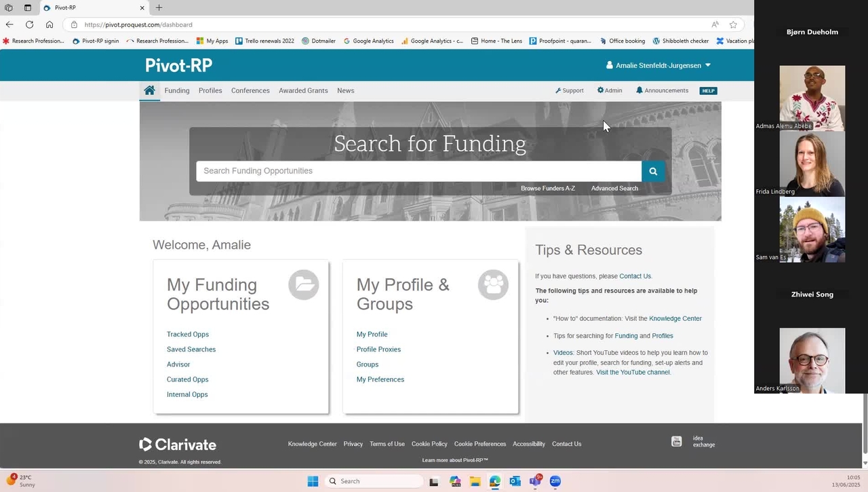
Task: Open the Groups link
Action: (368, 364)
